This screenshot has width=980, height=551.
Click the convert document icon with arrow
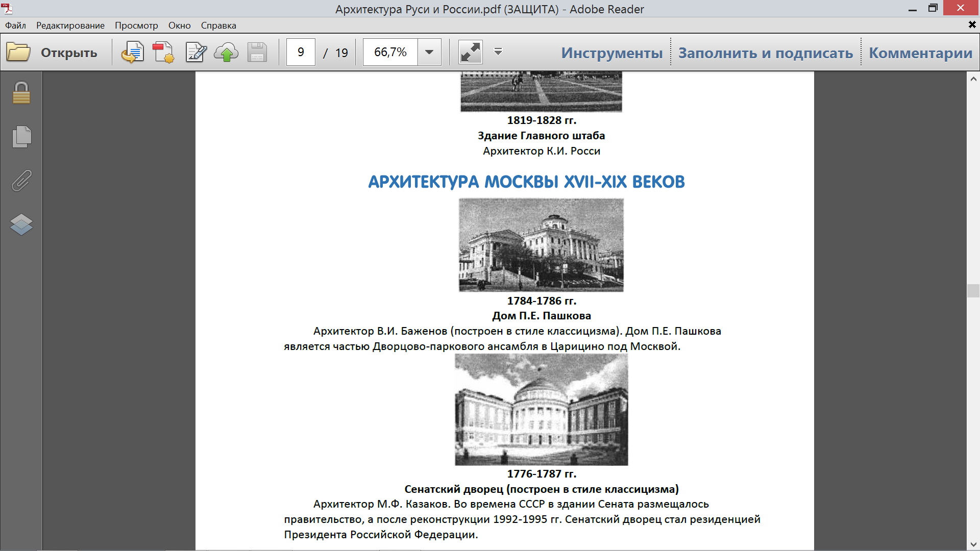pos(133,52)
